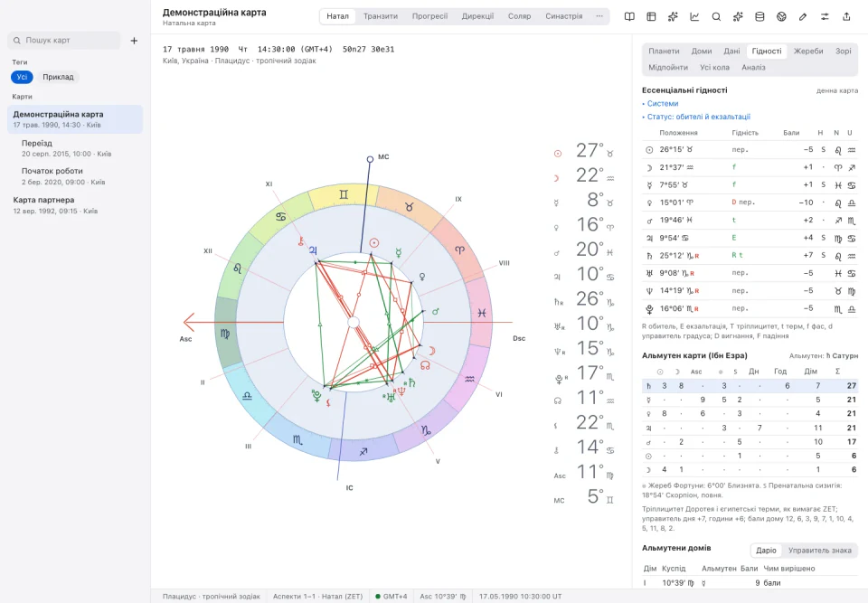The width and height of the screenshot is (868, 603).
Task: Open "Карта партнера" in the sidebar
Action: (75, 205)
